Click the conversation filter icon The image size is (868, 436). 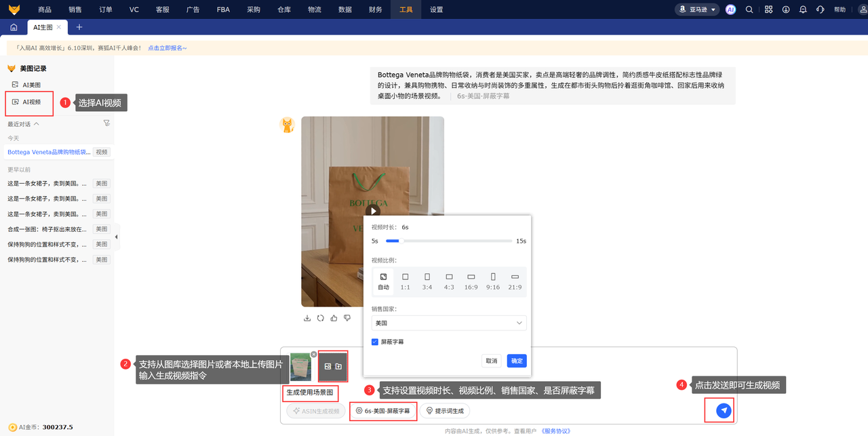pos(106,123)
